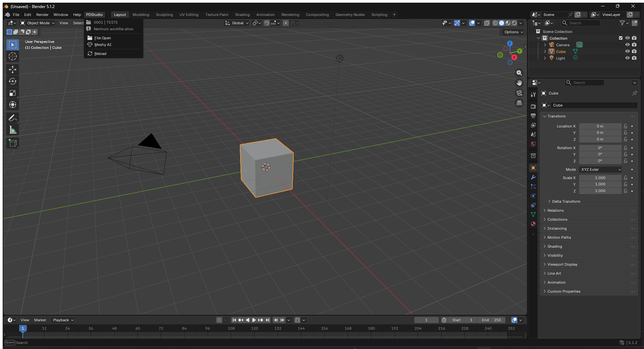The image size is (644, 349).
Task: Click the outliner Search field
Action: (x=581, y=23)
